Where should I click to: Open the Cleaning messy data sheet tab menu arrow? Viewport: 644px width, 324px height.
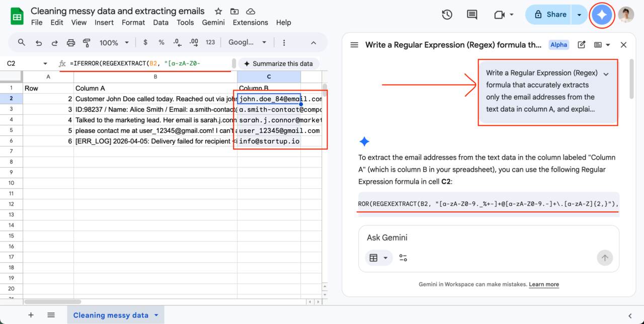point(156,315)
